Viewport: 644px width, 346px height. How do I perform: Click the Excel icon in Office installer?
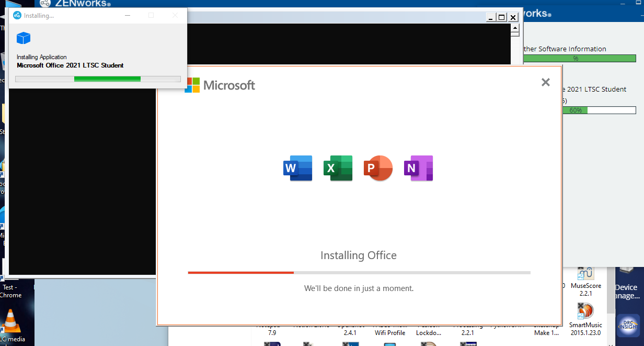point(338,168)
